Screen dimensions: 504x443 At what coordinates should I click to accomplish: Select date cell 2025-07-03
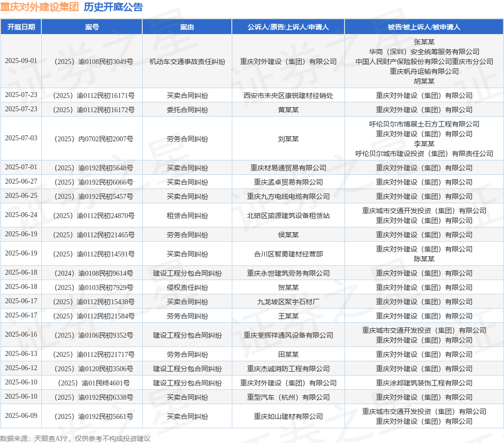coord(21,138)
